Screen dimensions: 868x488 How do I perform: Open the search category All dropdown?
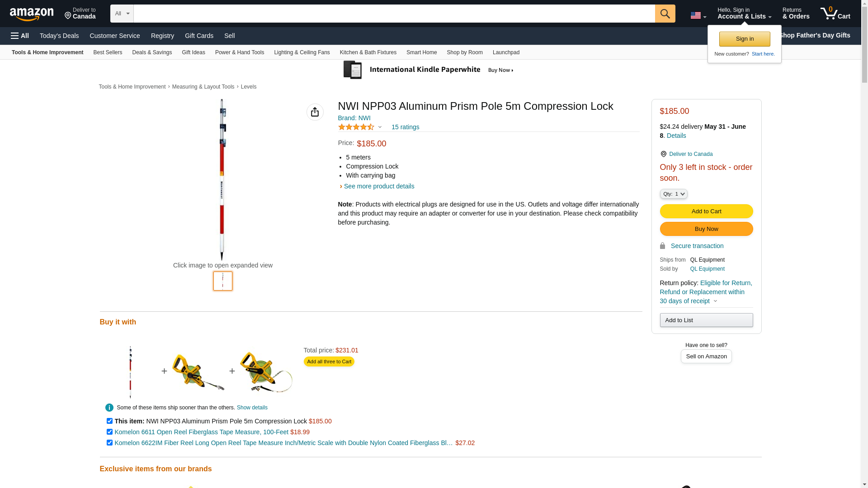coord(122,14)
